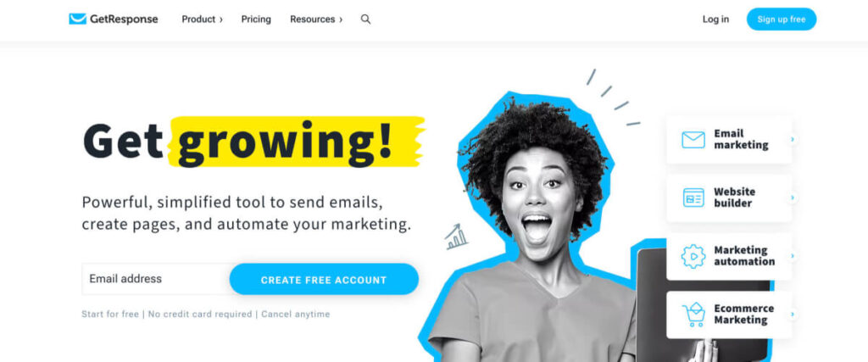Click the Website builder layout icon
Screen dimensions: 868x362
[x=693, y=198]
